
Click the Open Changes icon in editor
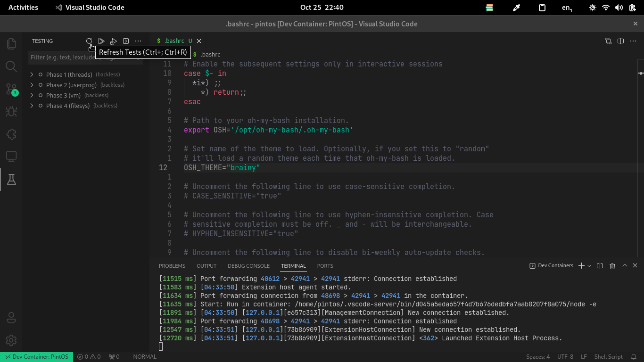pos(609,41)
